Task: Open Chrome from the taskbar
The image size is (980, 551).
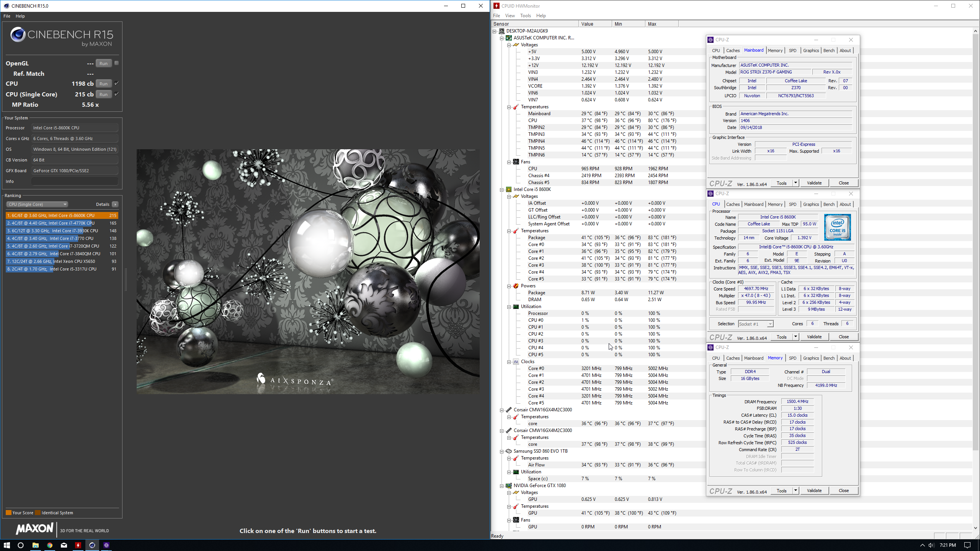Action: pos(50,545)
